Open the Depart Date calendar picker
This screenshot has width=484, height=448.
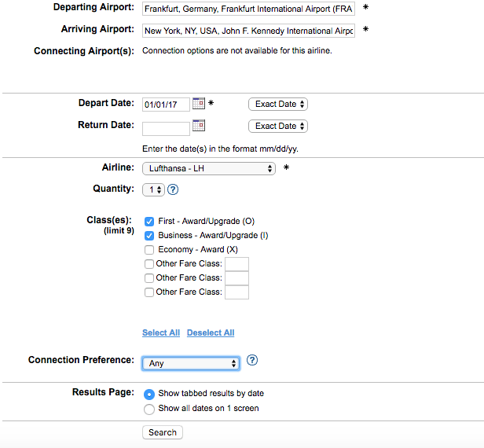click(x=198, y=104)
